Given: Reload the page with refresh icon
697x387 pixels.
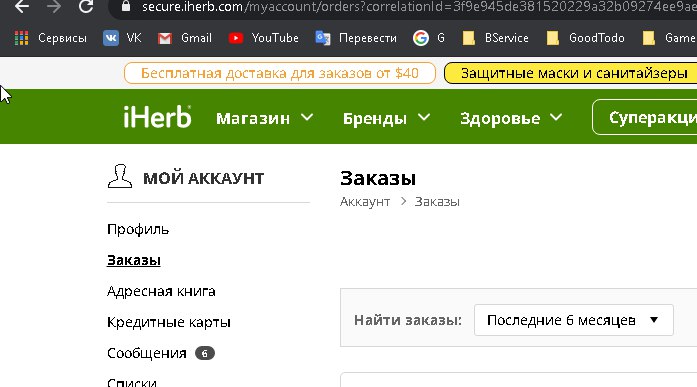Looking at the screenshot, I should [86, 6].
